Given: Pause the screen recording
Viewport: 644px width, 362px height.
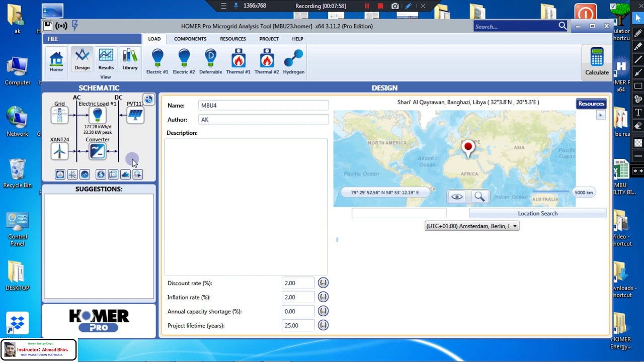Looking at the screenshot, I should tap(367, 6).
